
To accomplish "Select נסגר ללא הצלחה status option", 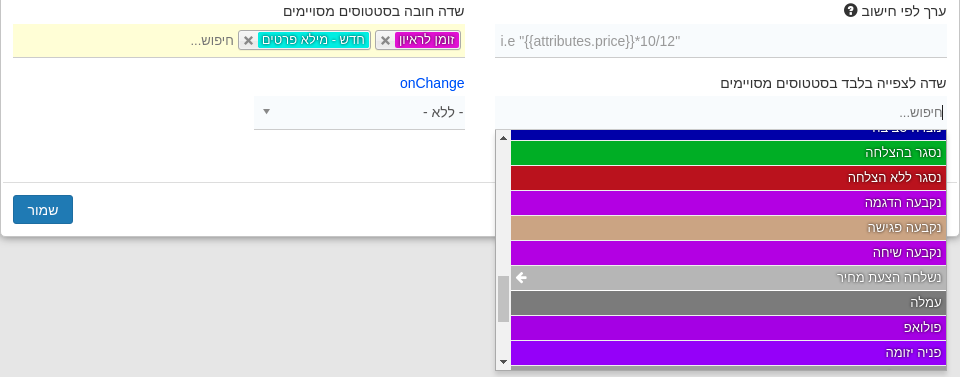I will click(x=729, y=178).
